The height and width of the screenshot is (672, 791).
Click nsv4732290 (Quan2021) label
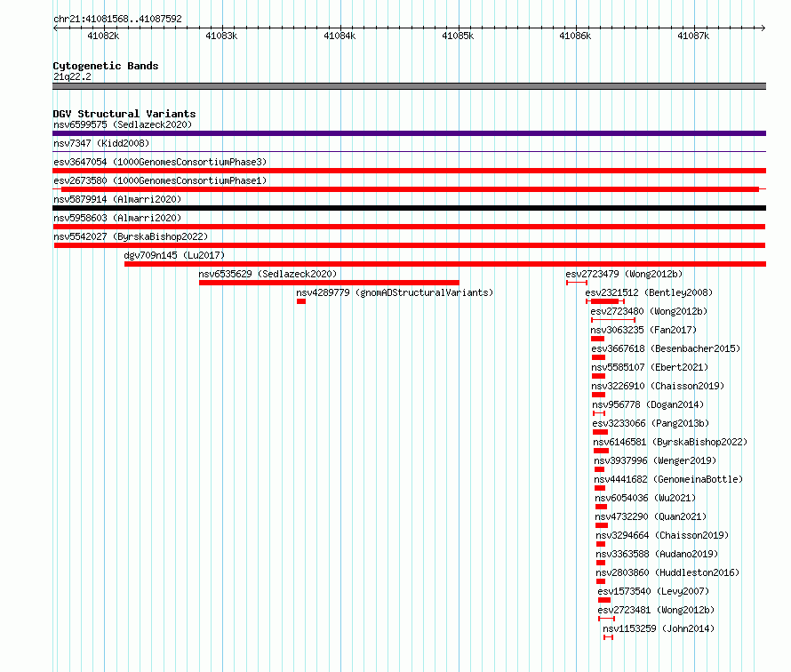point(651,516)
